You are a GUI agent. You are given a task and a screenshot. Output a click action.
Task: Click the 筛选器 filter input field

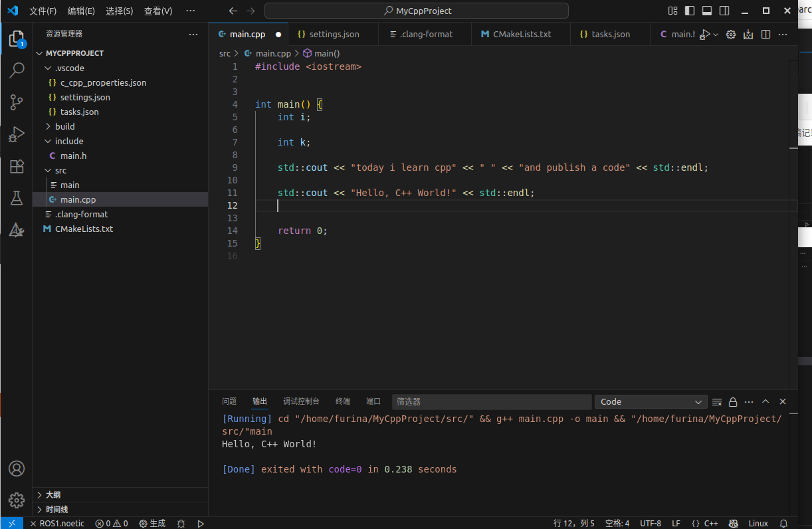[491, 402]
